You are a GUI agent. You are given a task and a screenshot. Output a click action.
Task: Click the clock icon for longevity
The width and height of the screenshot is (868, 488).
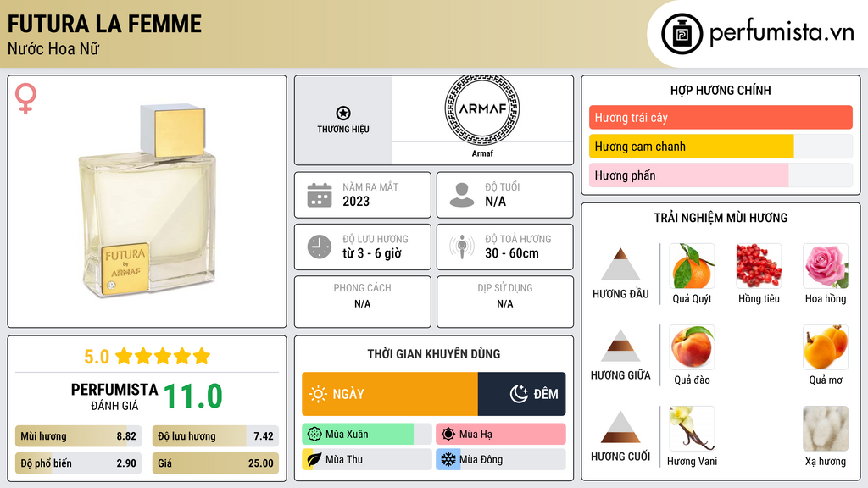point(319,247)
